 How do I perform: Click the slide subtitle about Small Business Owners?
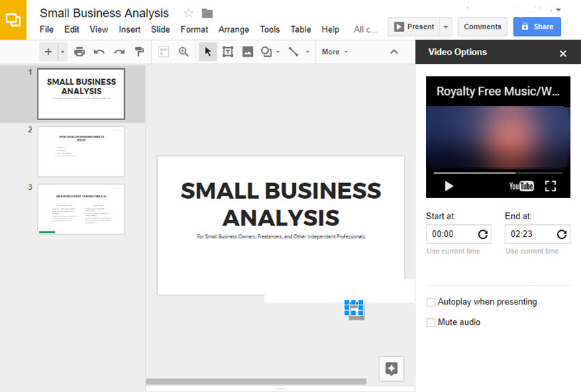(281, 236)
